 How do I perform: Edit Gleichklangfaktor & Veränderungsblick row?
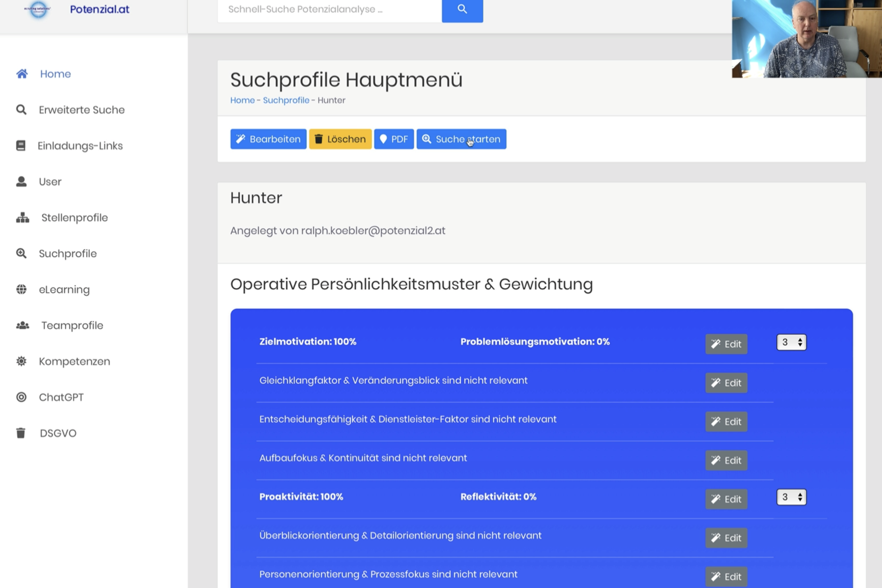coord(726,383)
